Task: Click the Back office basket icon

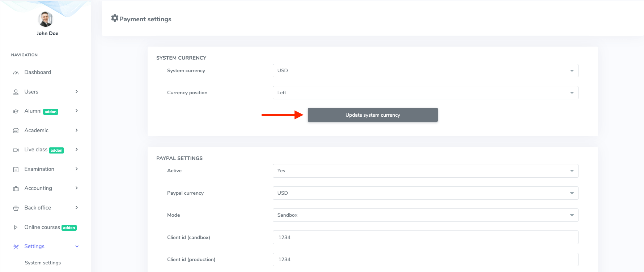Action: pyautogui.click(x=16, y=208)
